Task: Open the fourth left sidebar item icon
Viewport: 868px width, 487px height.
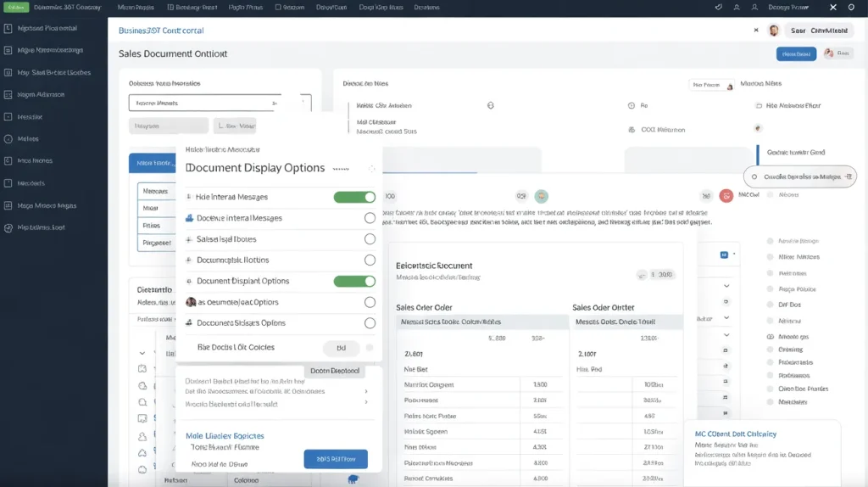Action: (8, 95)
